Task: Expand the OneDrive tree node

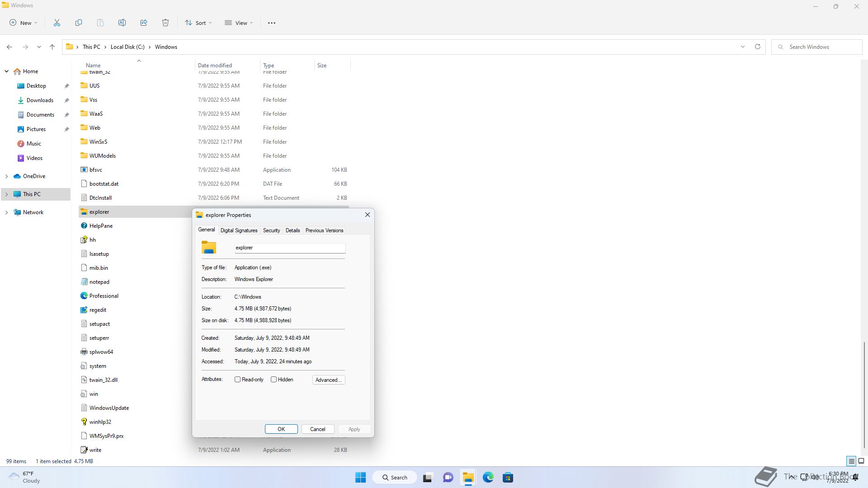Action: pos(7,176)
